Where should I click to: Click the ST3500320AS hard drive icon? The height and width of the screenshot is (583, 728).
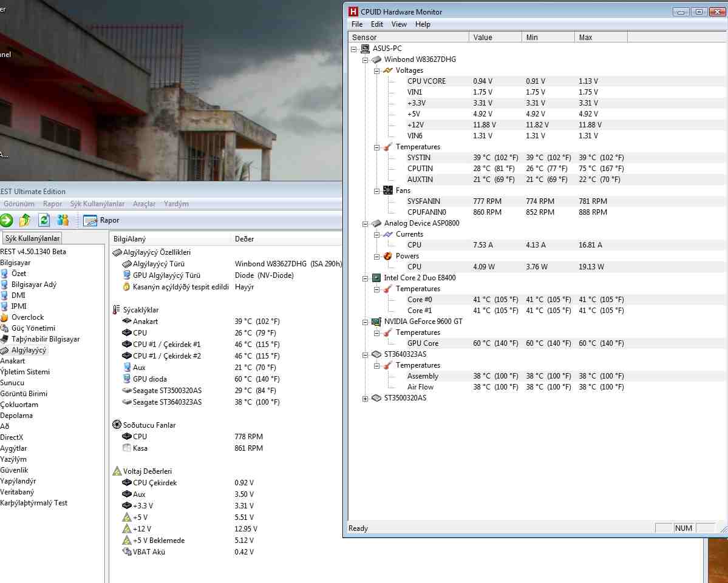pyautogui.click(x=376, y=398)
